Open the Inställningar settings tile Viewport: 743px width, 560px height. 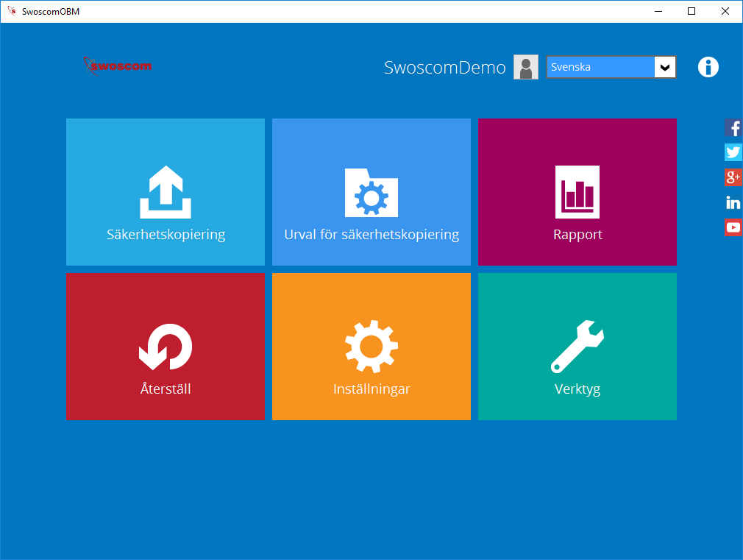click(371, 346)
